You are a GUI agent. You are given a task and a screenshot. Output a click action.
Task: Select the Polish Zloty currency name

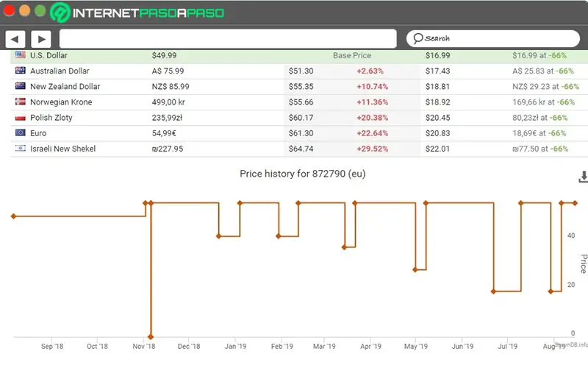click(x=51, y=118)
